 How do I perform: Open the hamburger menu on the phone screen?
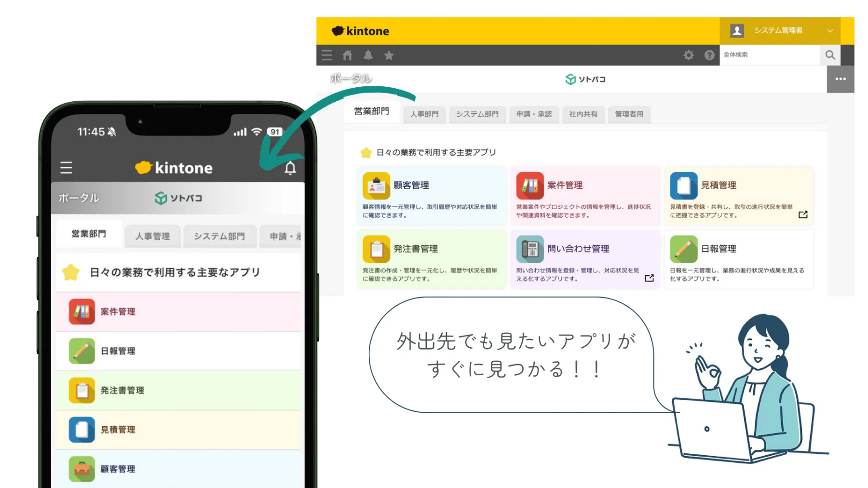coord(66,168)
